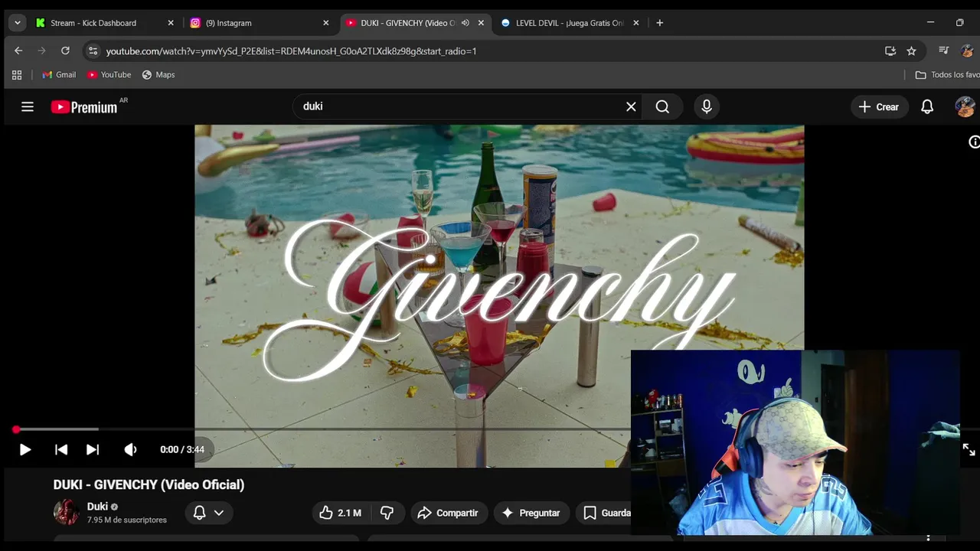Image resolution: width=980 pixels, height=551 pixels.
Task: Exit full window with the collapse arrows icon
Action: 969,449
